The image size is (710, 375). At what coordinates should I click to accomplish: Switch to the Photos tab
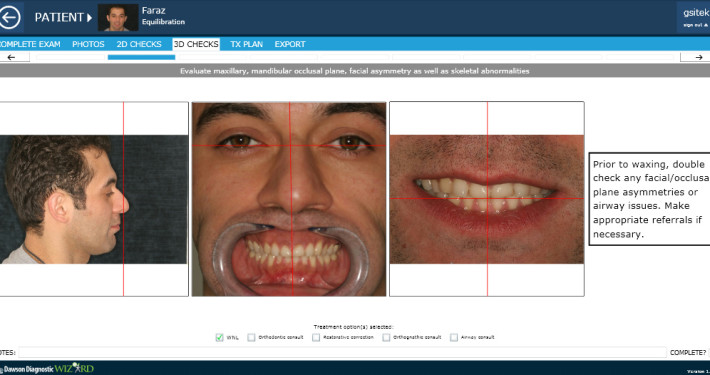88,44
